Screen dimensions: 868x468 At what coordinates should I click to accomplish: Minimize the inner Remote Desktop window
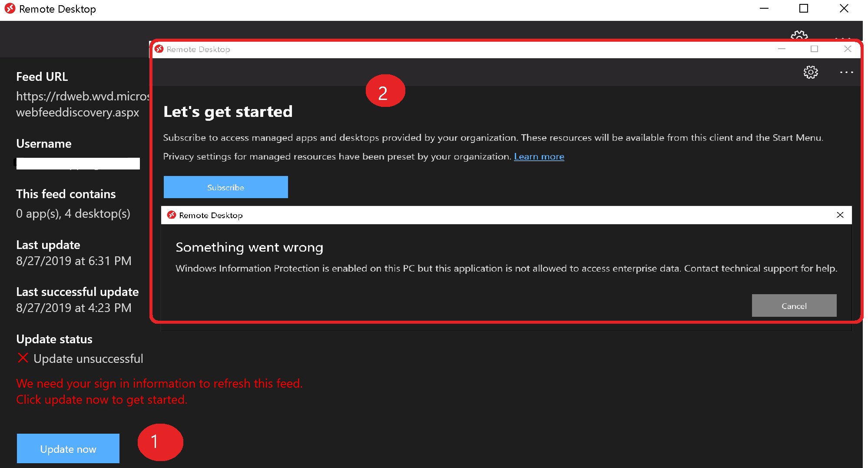782,49
